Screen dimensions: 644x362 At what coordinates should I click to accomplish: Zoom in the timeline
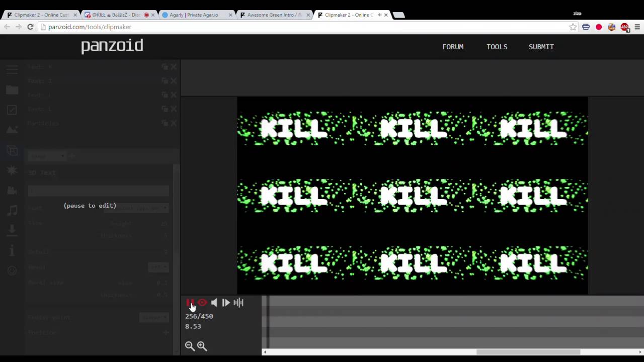click(202, 346)
